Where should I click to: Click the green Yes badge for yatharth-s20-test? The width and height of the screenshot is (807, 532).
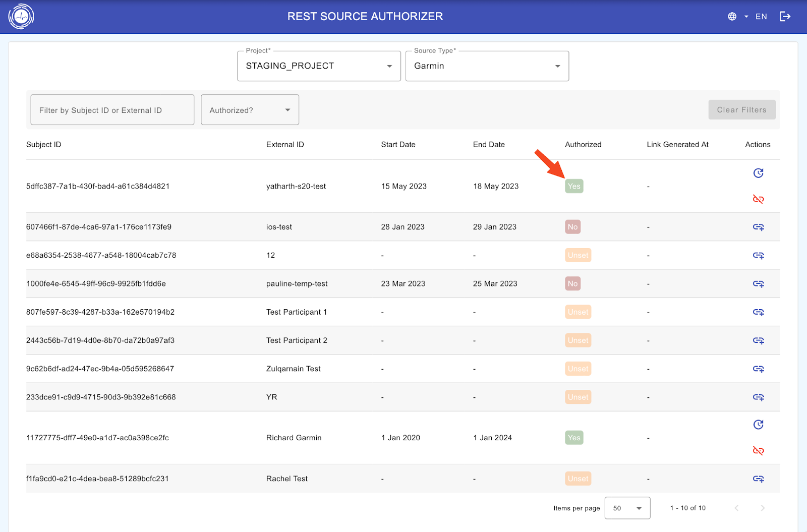(574, 186)
